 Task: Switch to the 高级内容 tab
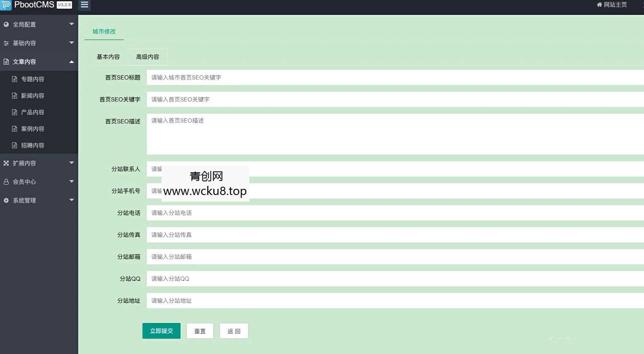pyautogui.click(x=147, y=57)
